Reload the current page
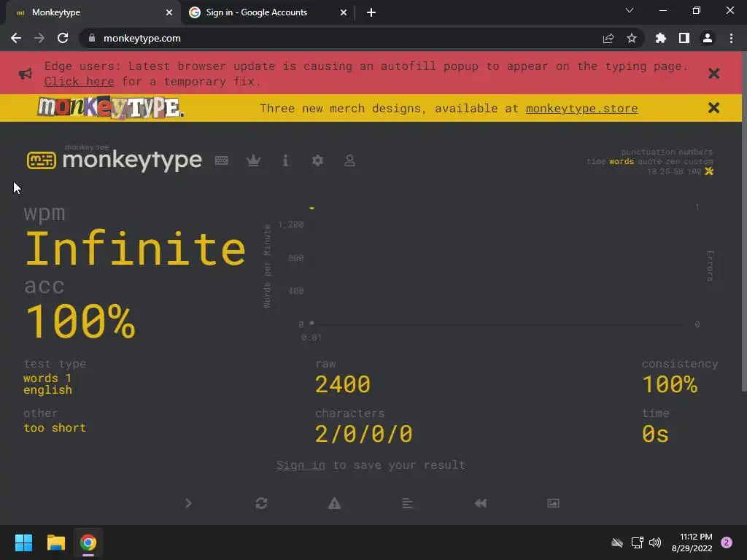This screenshot has width=747, height=560. click(63, 38)
